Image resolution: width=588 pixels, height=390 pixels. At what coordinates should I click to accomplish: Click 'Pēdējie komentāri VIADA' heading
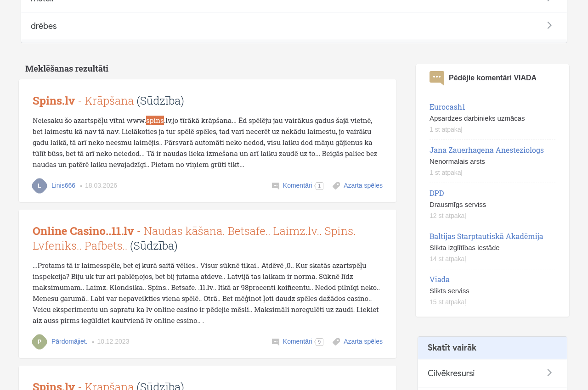[x=492, y=78]
